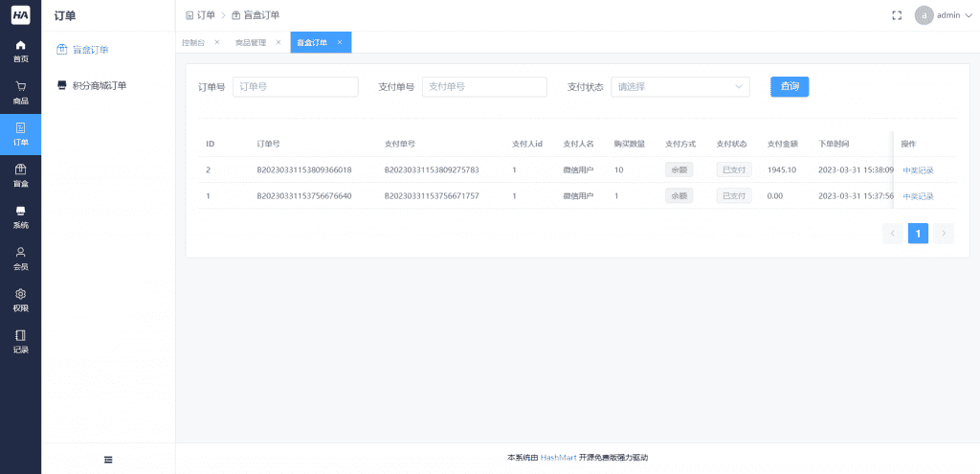Image resolution: width=980 pixels, height=474 pixels.
Task: Open the admin user dropdown
Action: tap(936, 15)
